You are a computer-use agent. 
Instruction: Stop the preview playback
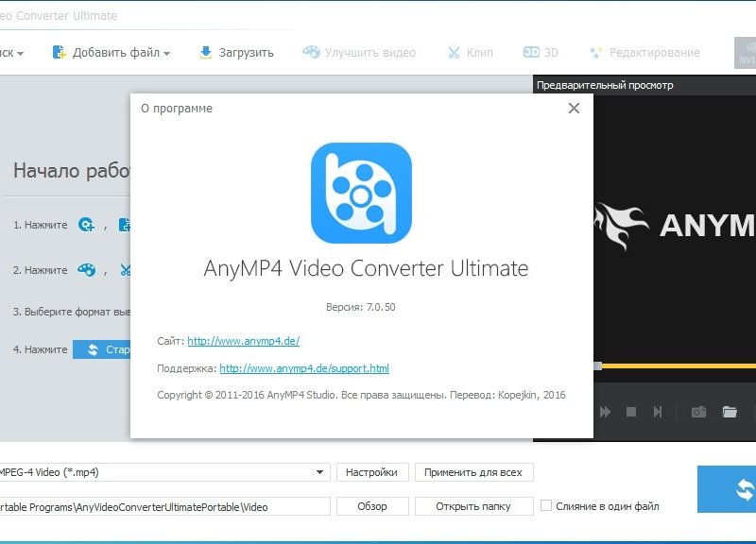point(631,412)
